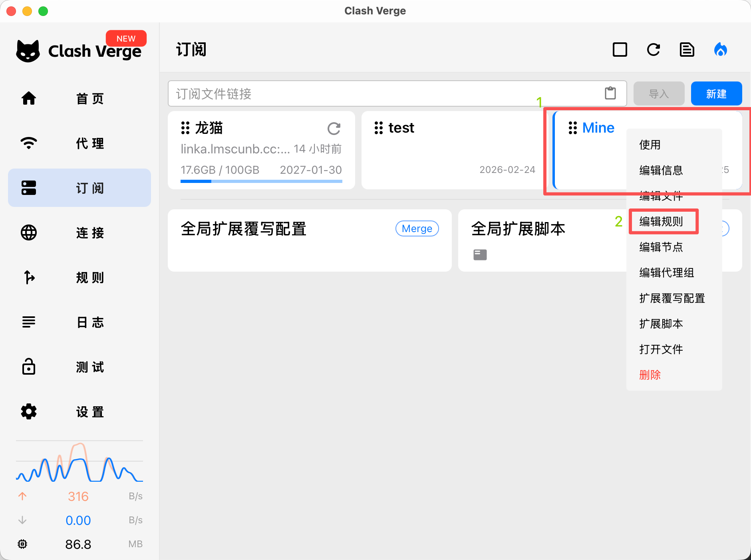Click the refresh icon on 龙猫 subscription card
Screen dimensions: 751x560
(x=334, y=129)
